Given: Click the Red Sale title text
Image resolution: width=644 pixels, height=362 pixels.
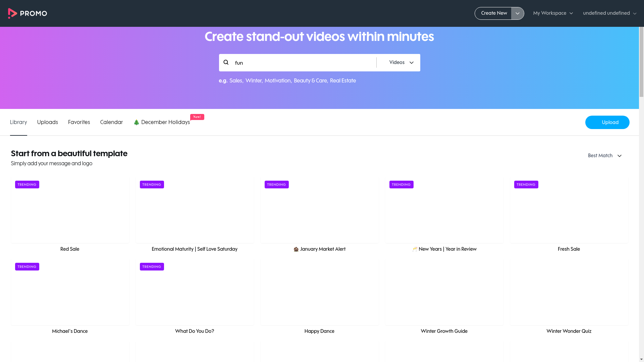Looking at the screenshot, I should (70, 249).
